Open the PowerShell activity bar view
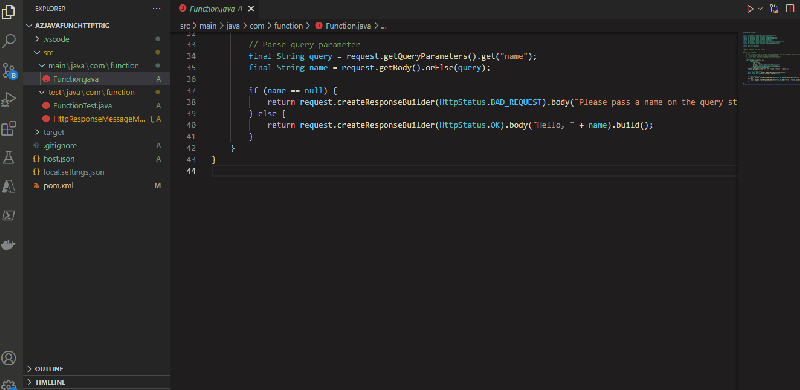 point(9,215)
